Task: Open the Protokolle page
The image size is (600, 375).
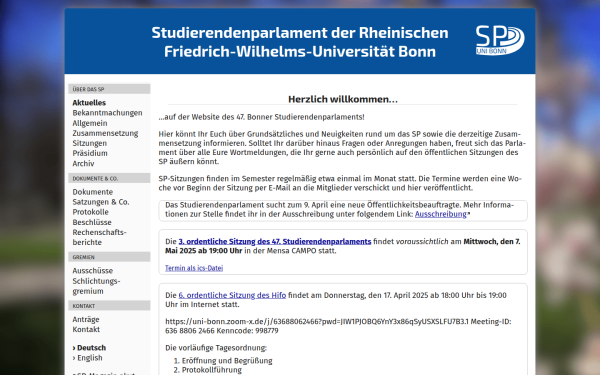Action: coord(90,212)
